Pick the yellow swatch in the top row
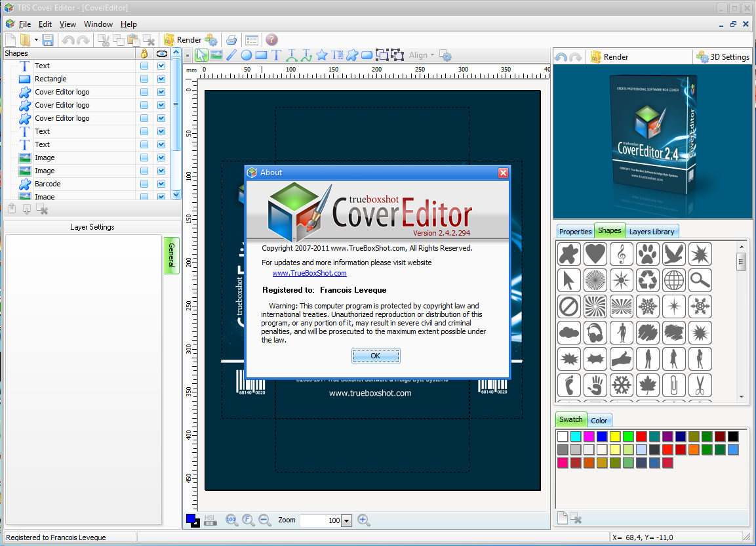The width and height of the screenshot is (756, 546). click(615, 436)
